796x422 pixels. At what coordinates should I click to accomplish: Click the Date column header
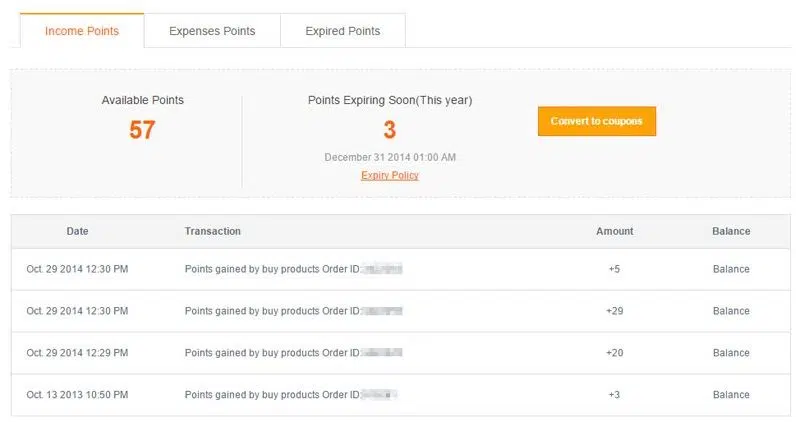click(77, 231)
